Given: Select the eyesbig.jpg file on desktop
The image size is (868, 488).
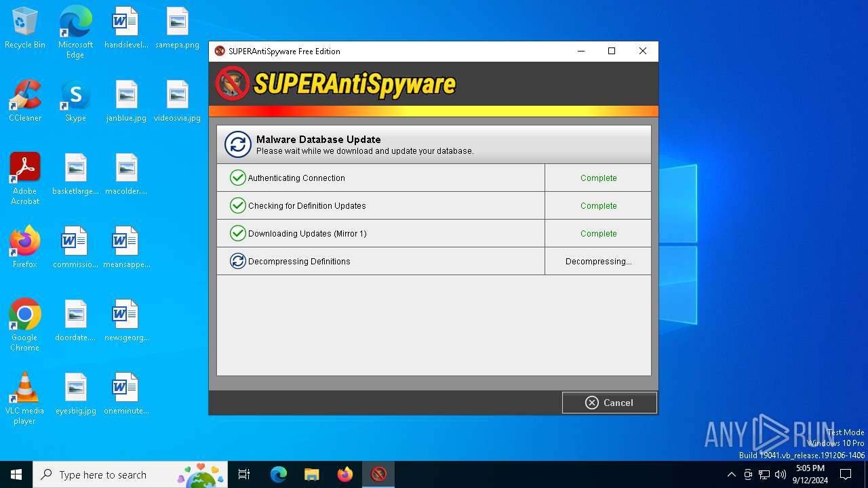Looking at the screenshot, I should [x=75, y=394].
